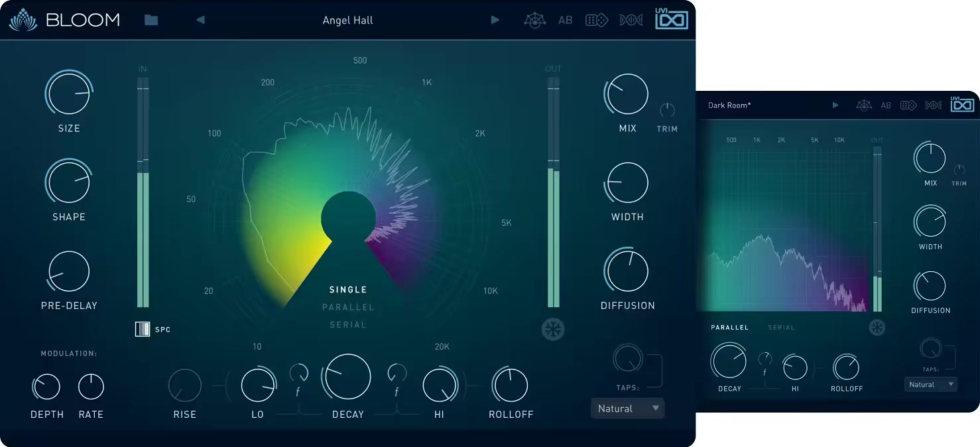
Task: Toggle the snowflake freeze button in main window
Action: [553, 329]
